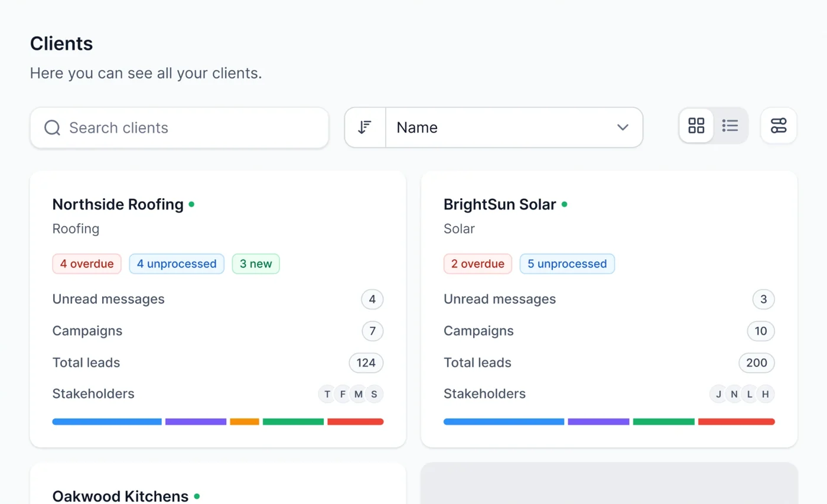This screenshot has width=827, height=504.
Task: Open the Northside Roofing client
Action: coord(118,204)
